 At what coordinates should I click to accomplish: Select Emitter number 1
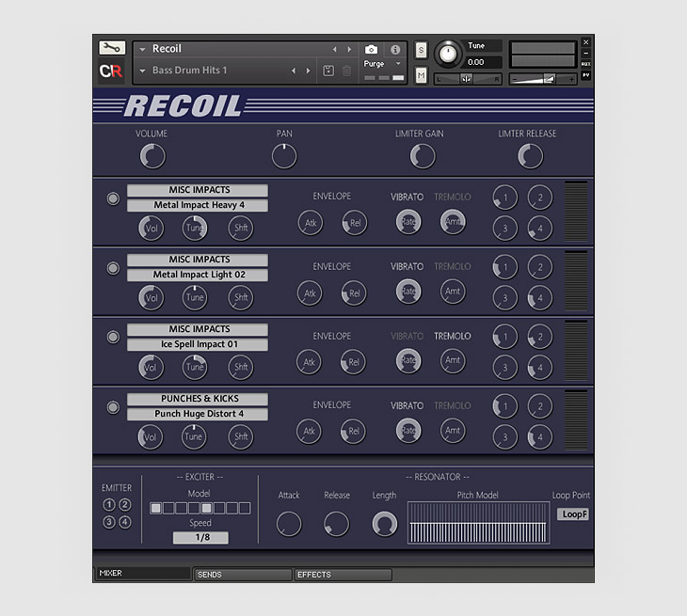[x=109, y=505]
